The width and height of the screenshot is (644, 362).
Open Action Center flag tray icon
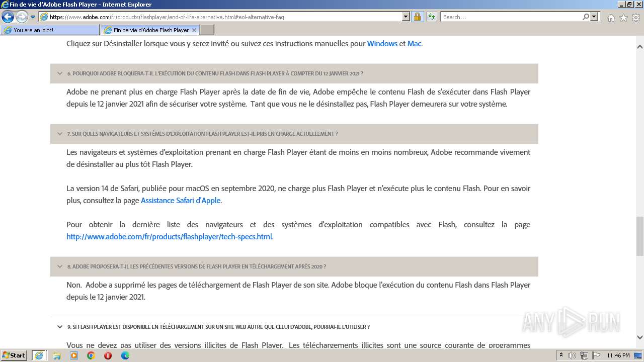coord(595,355)
